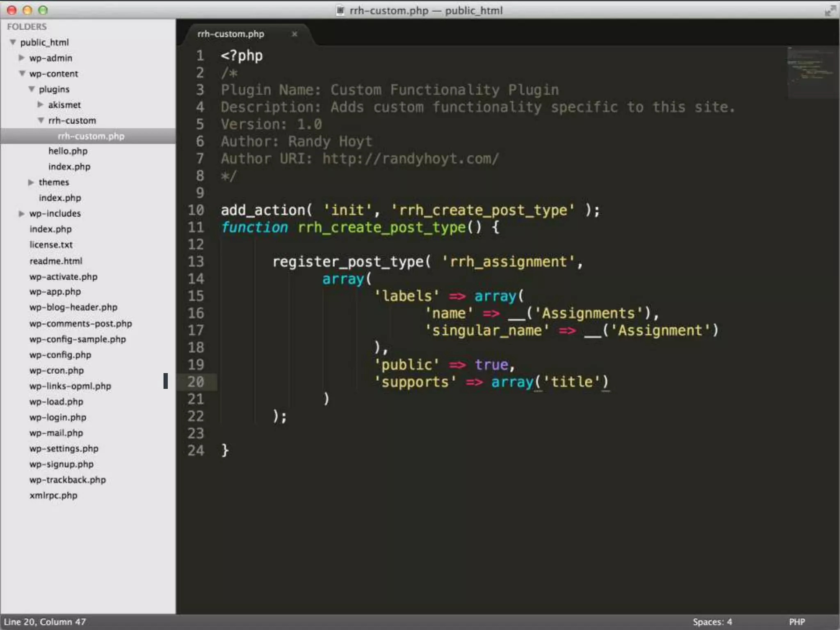Screen dimensions: 840x630
Task: Select the rrh-custom.php editor tab
Action: (231, 34)
